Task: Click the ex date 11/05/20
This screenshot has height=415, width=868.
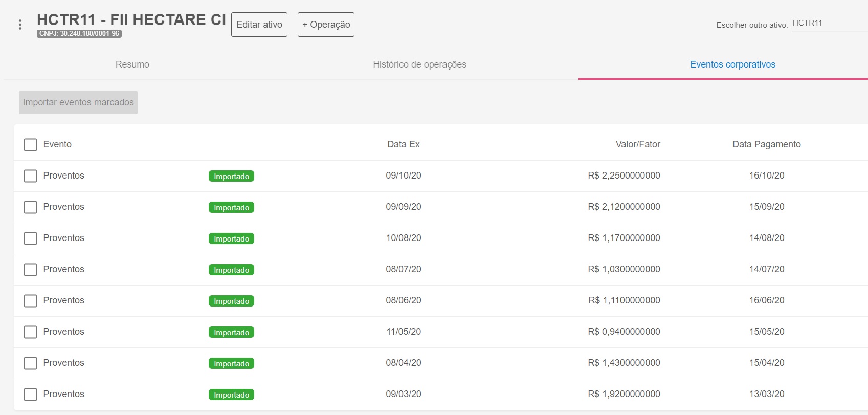Action: click(404, 332)
